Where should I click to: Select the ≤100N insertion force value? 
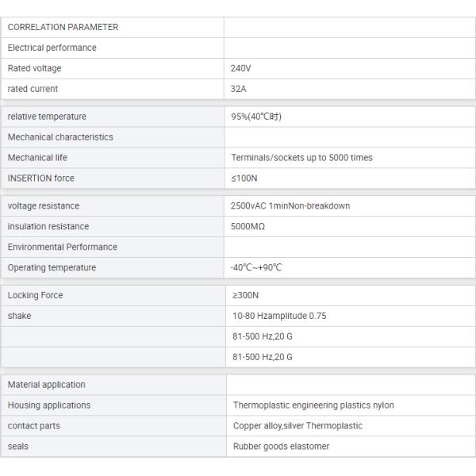click(x=244, y=178)
